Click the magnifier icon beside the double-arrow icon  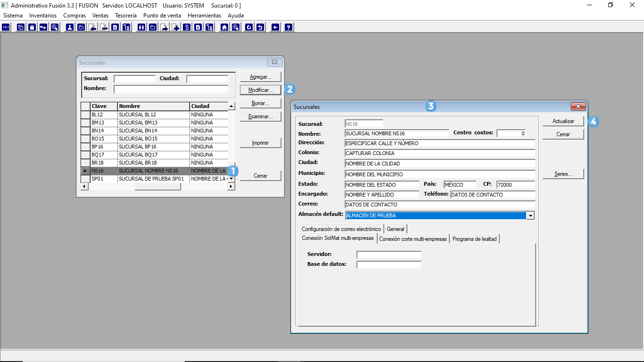tap(55, 27)
